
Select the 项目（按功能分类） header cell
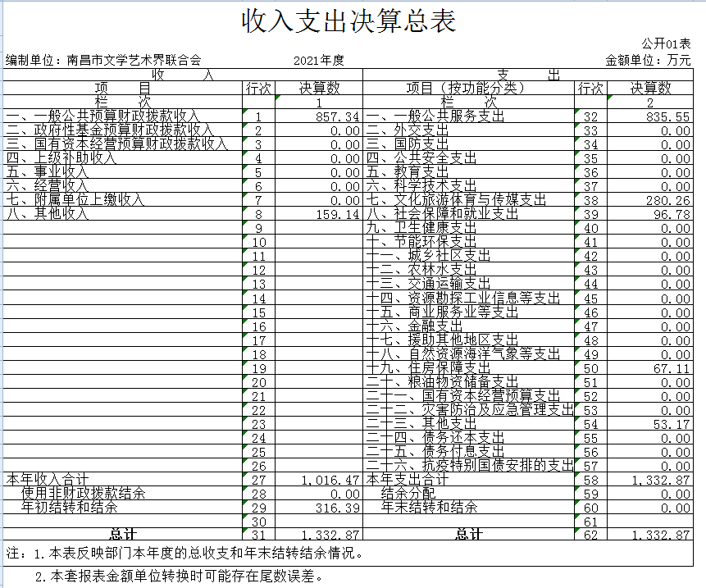pyautogui.click(x=469, y=89)
